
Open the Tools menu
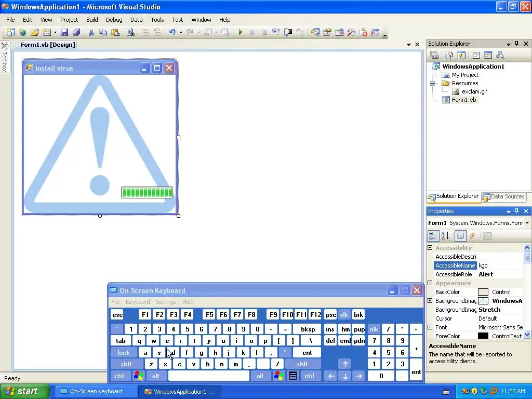[x=157, y=20]
